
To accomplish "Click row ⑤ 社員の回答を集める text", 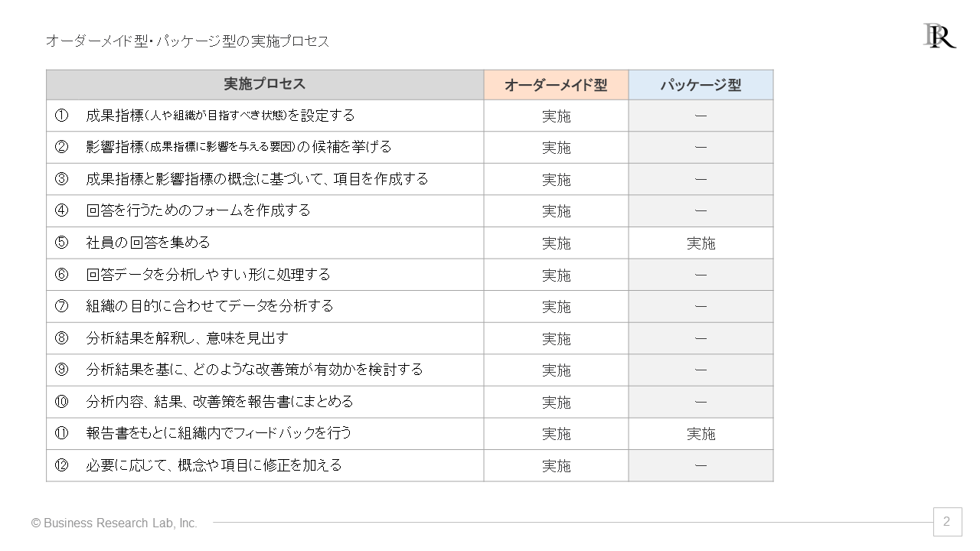I will pyautogui.click(x=148, y=243).
